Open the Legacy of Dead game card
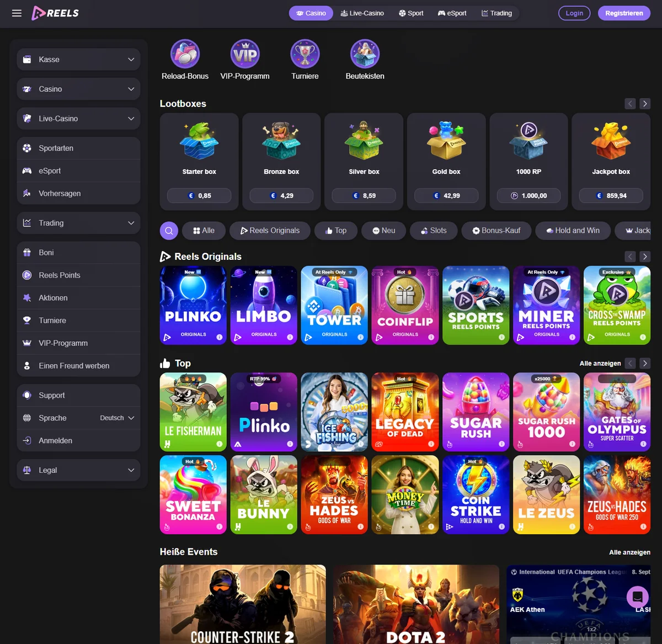 coord(405,412)
